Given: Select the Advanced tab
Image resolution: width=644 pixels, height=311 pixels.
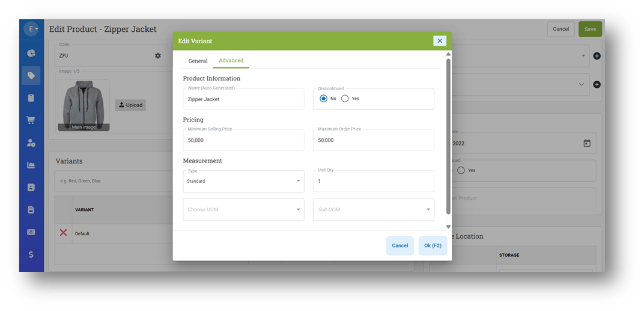Looking at the screenshot, I should coord(231,61).
